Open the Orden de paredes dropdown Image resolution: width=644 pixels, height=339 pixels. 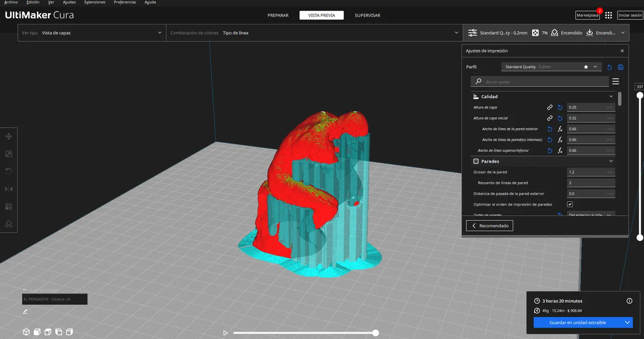(591, 215)
